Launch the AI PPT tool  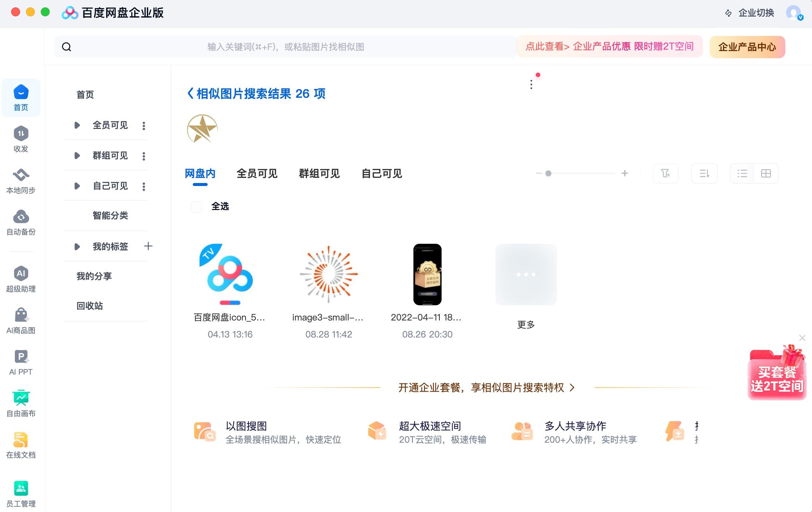coord(21,362)
